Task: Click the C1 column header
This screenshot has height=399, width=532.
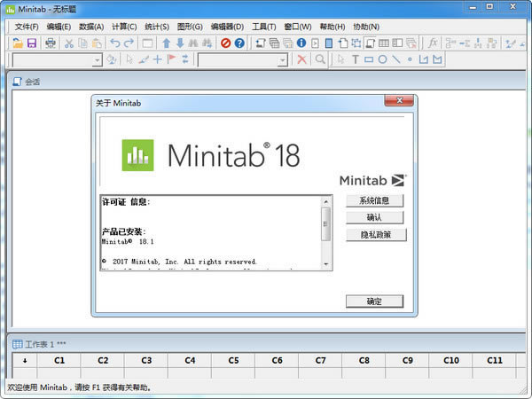Action: tap(59, 360)
